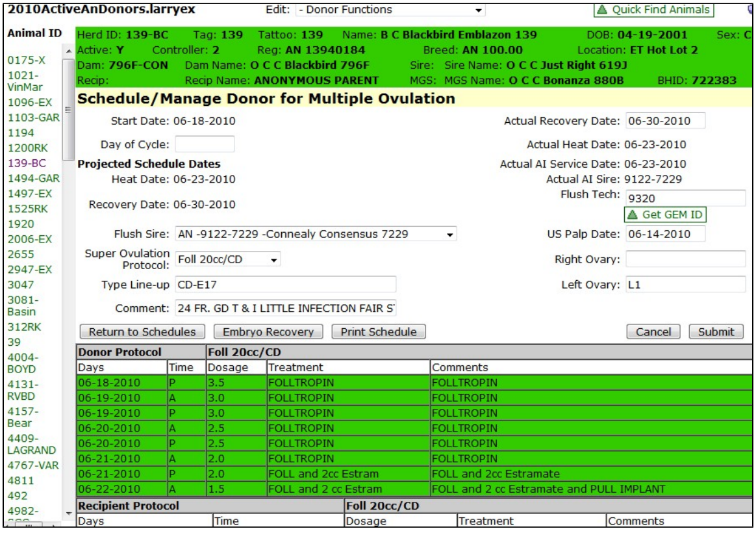Select animal 1494-GAR in the list

coord(34,179)
